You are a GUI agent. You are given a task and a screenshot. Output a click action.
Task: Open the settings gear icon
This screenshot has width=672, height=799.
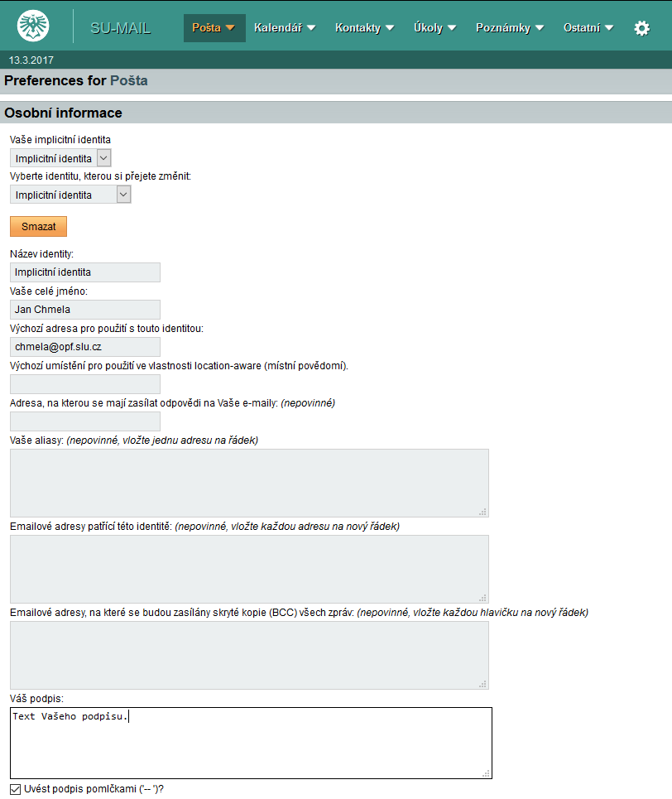[x=642, y=28]
